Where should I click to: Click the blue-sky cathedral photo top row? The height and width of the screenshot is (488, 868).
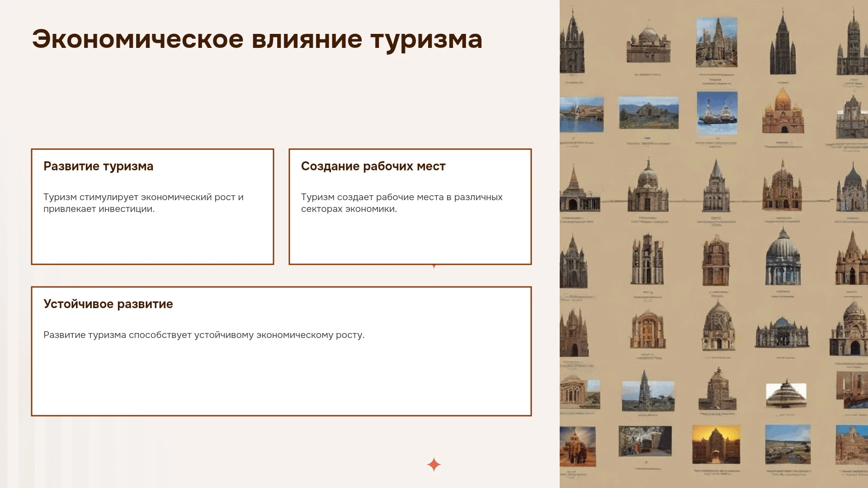(x=717, y=42)
